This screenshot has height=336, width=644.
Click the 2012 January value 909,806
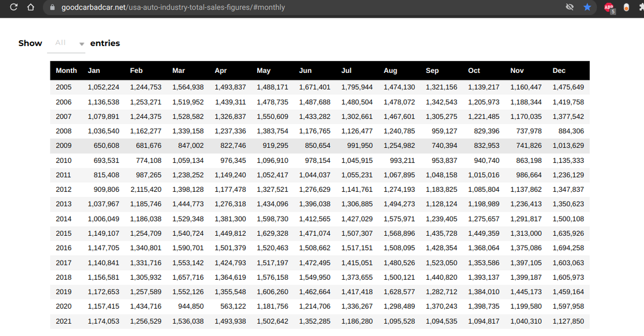tap(106, 189)
